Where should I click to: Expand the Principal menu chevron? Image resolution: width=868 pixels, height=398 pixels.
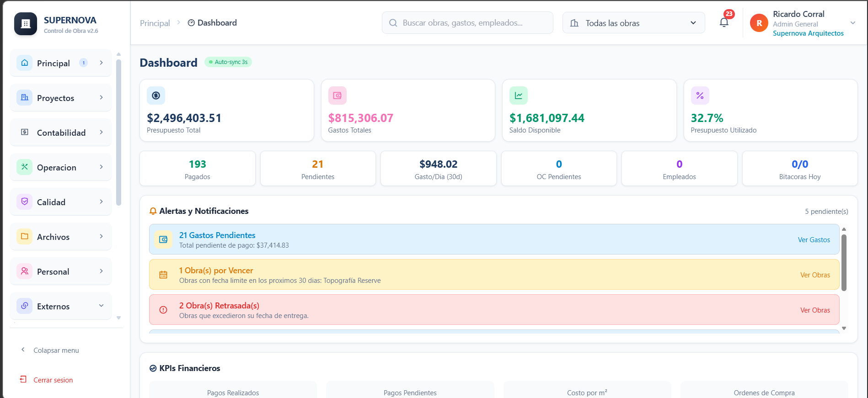(x=101, y=63)
